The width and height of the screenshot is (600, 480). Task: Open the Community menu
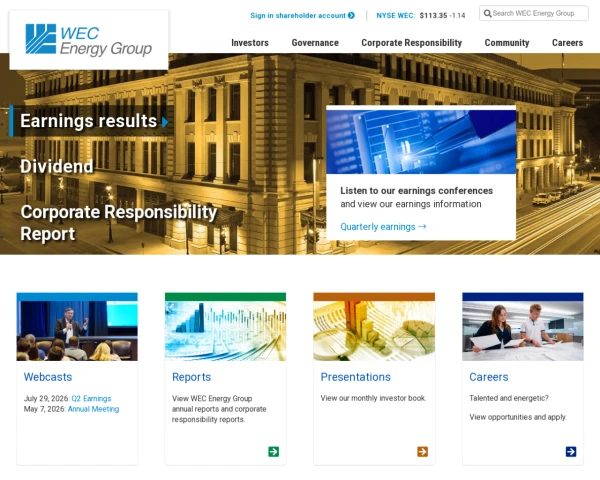(507, 43)
